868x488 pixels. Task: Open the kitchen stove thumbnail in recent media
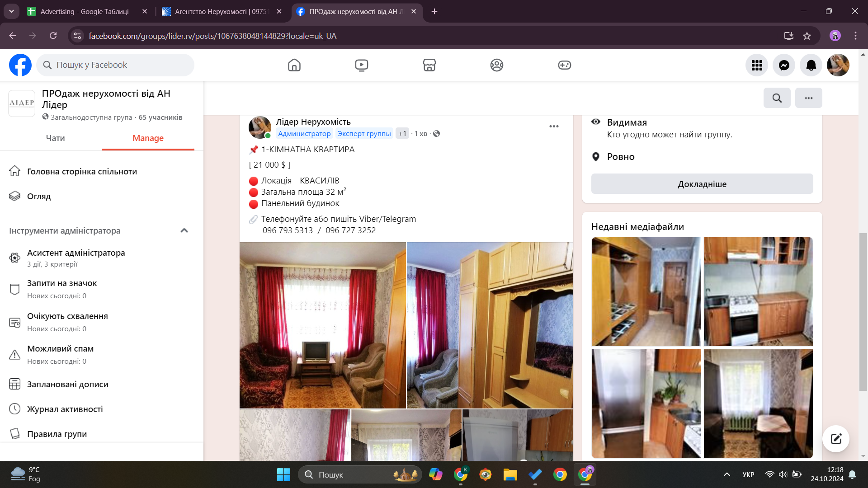[758, 291]
